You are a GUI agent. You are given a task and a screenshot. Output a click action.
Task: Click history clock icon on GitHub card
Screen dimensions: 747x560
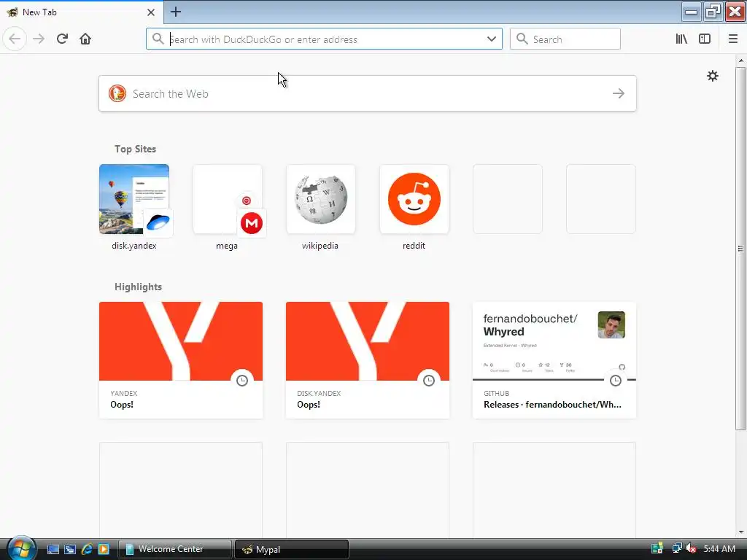pos(616,381)
